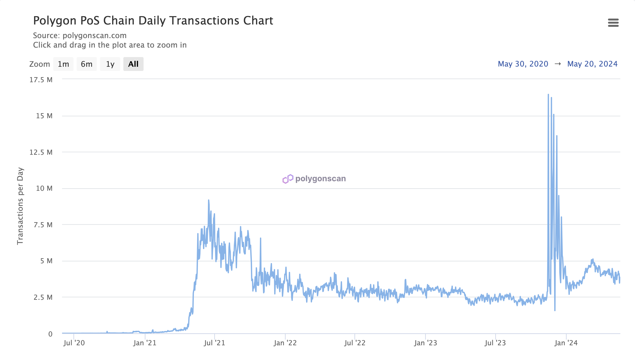This screenshot has height=364, width=635.
Task: Edit the May 30, 2020 start date
Action: coord(523,64)
